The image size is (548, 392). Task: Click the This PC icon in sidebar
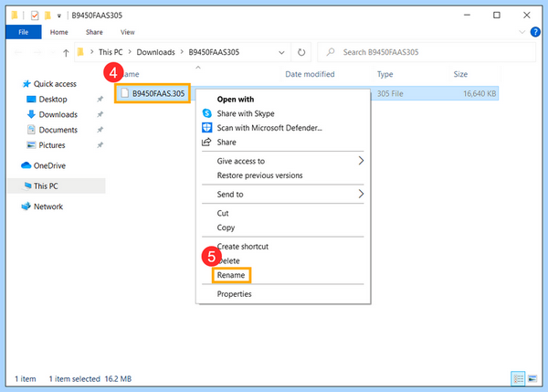28,185
